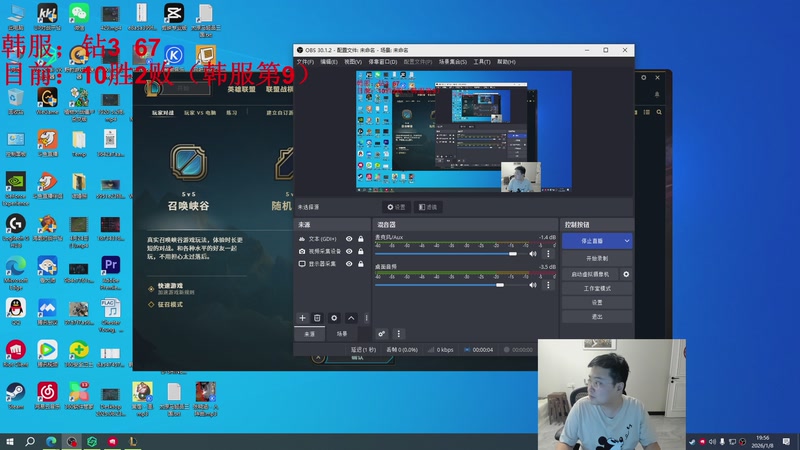Open source Filters button under preview
The image size is (800, 450).
(x=428, y=207)
